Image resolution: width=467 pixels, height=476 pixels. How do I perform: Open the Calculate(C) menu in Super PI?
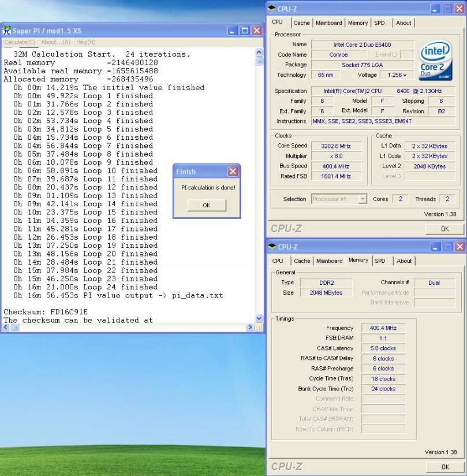[20, 42]
